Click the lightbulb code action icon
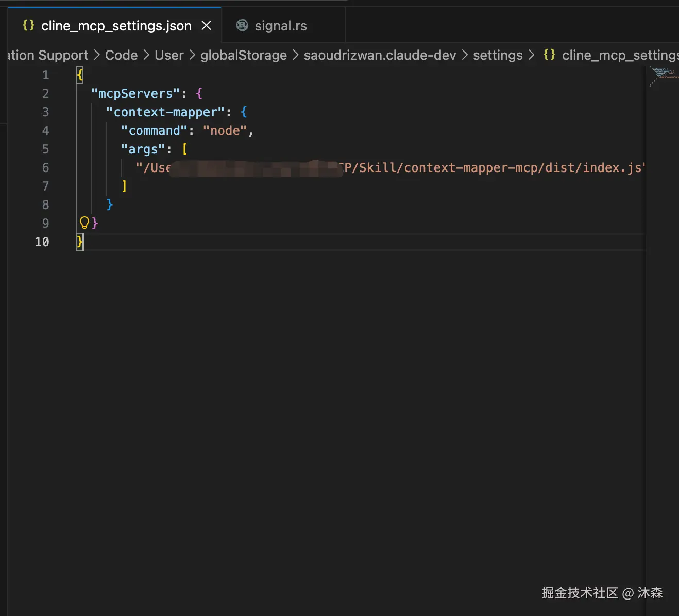The image size is (679, 616). click(x=84, y=223)
